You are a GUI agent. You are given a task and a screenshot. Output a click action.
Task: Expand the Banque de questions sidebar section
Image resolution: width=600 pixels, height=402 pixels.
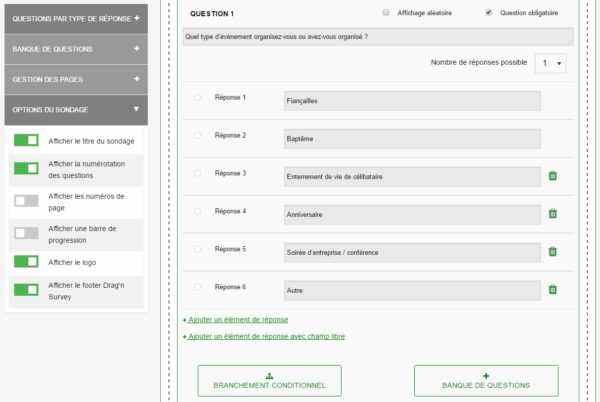[76, 49]
